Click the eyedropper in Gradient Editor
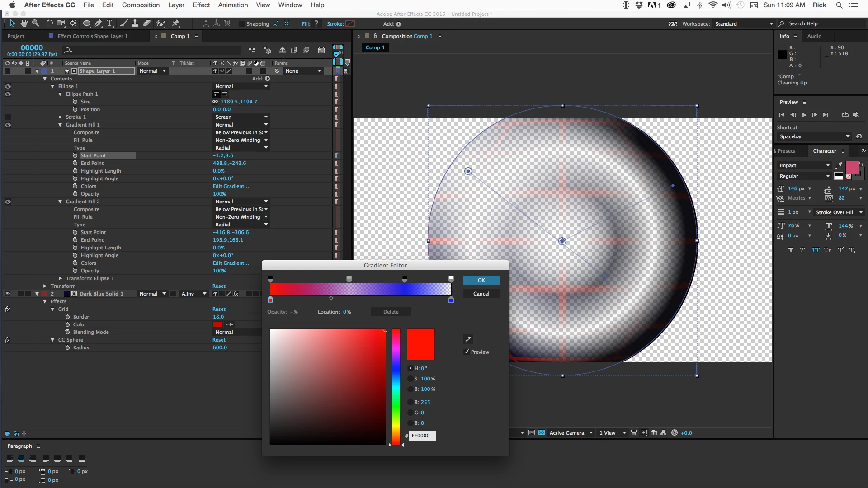 point(468,339)
